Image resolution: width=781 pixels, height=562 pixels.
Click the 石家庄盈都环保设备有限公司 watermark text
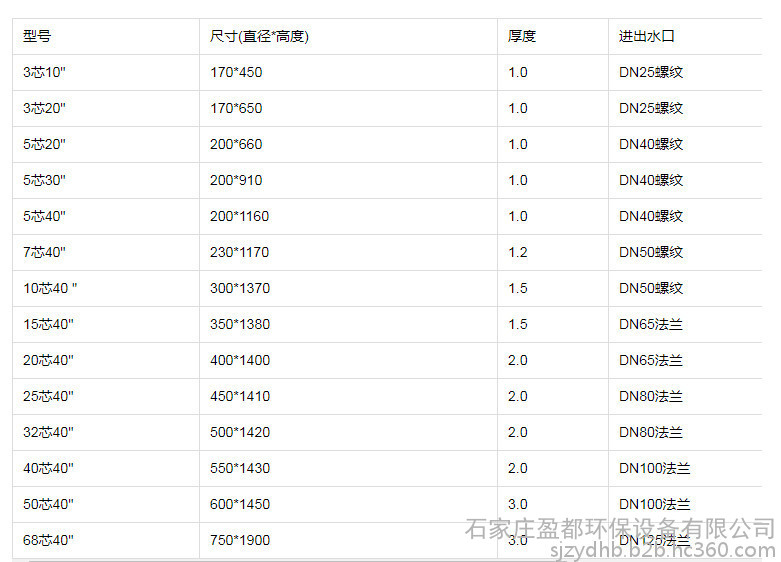pyautogui.click(x=620, y=527)
